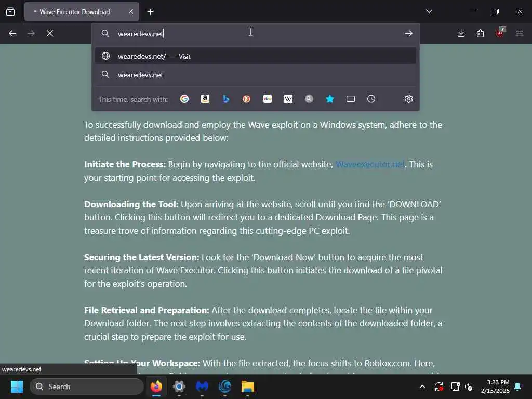Search this time with eBay

pos(268,99)
